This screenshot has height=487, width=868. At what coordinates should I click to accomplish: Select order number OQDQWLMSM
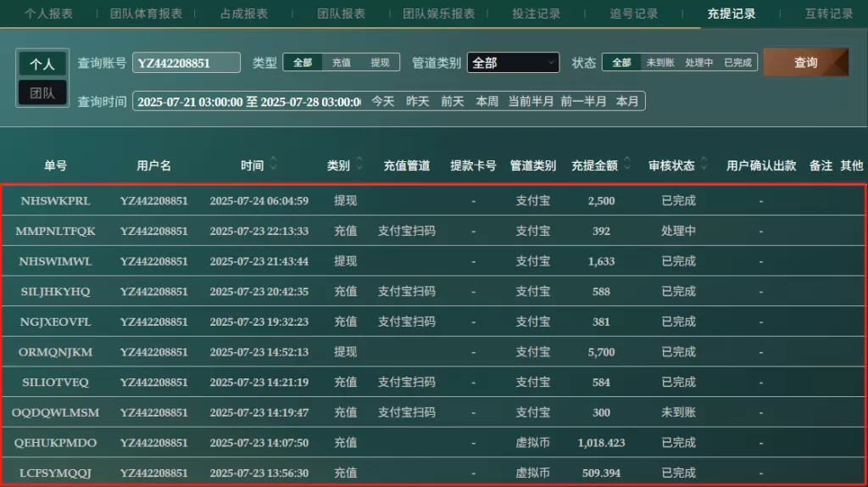(55, 412)
